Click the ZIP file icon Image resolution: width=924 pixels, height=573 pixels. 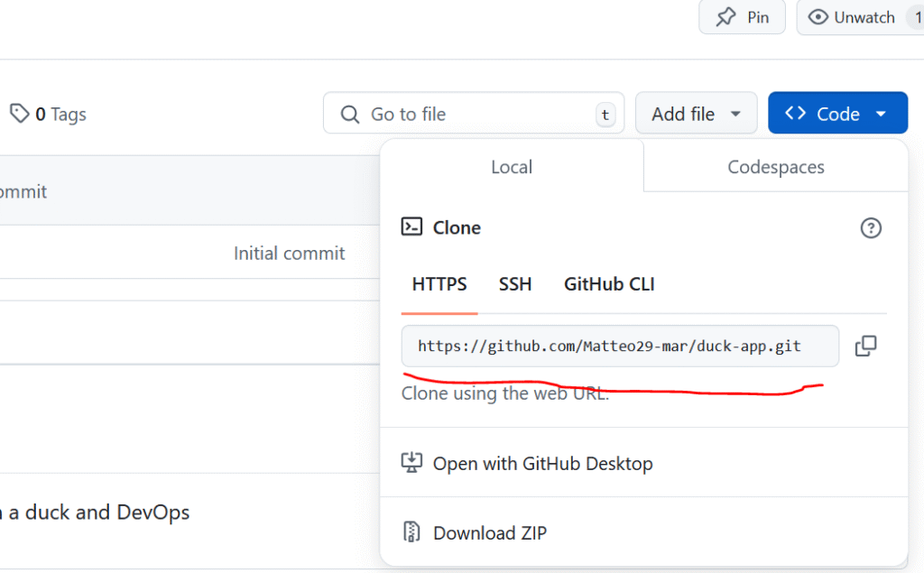tap(411, 531)
